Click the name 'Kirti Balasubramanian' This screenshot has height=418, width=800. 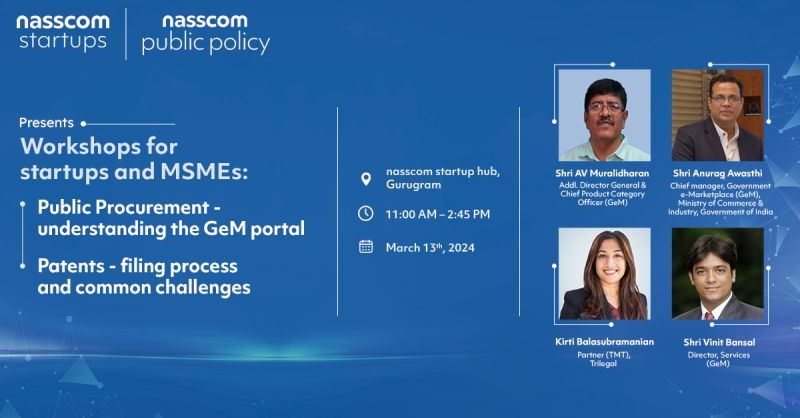[605, 342]
